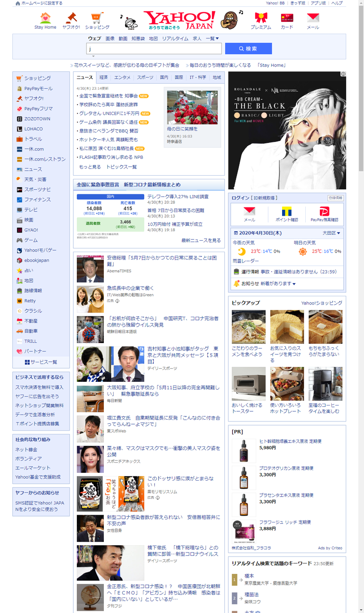This screenshot has height=613, width=364.
Task: Click the ad info icon on BB cream banner
Action: [x=343, y=74]
